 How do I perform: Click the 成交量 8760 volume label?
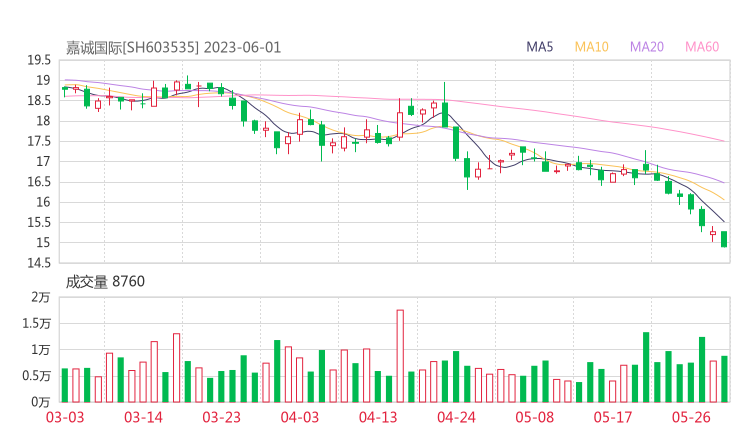[105, 282]
